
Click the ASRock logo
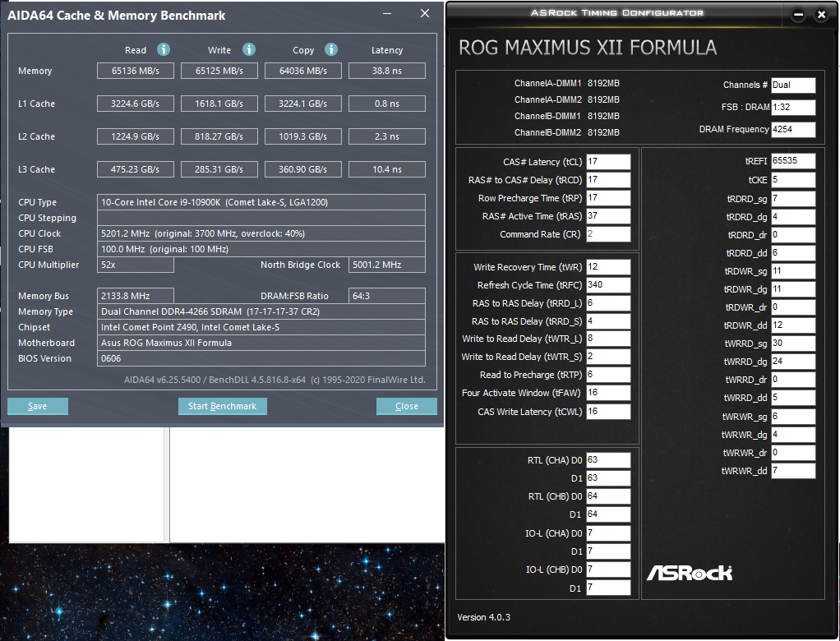(690, 573)
